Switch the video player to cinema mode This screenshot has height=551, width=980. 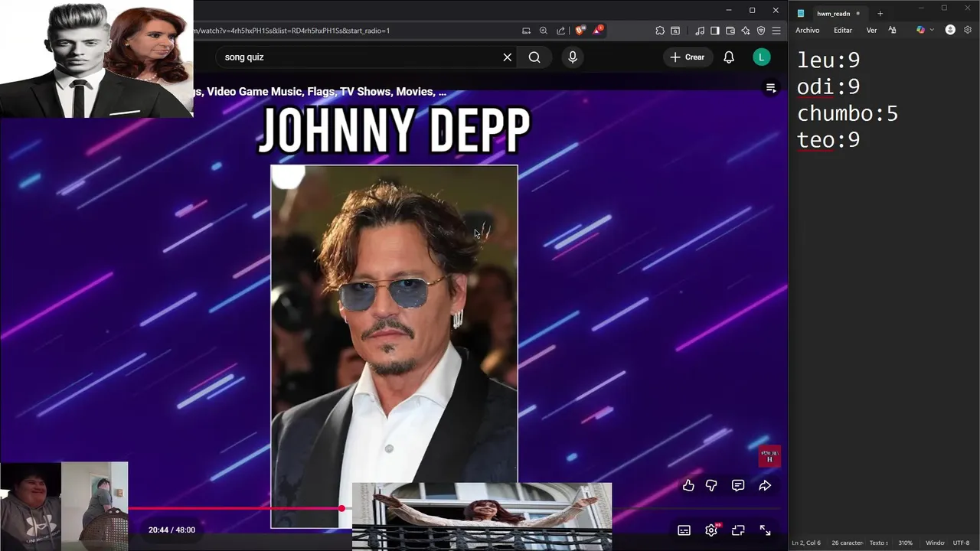pyautogui.click(x=738, y=530)
